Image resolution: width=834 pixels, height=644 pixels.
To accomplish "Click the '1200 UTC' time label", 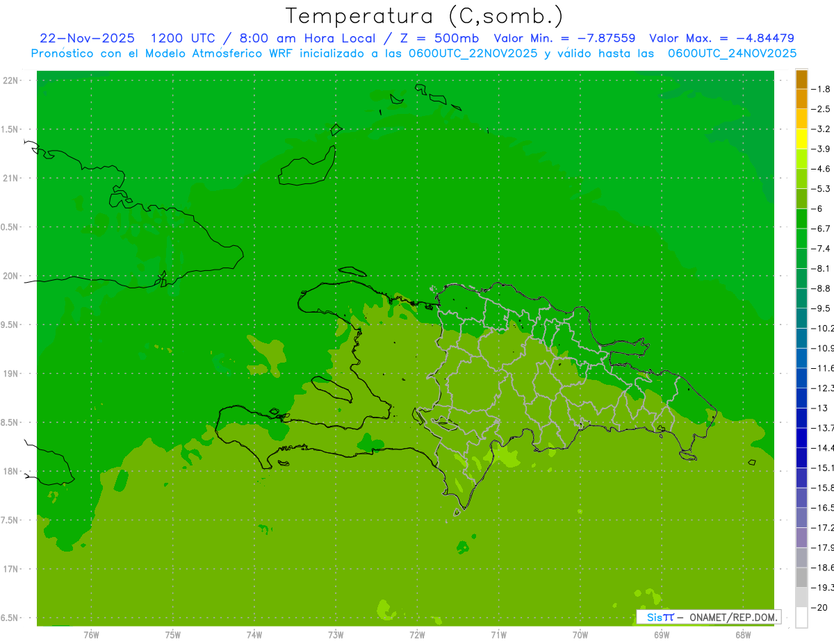I will [182, 38].
